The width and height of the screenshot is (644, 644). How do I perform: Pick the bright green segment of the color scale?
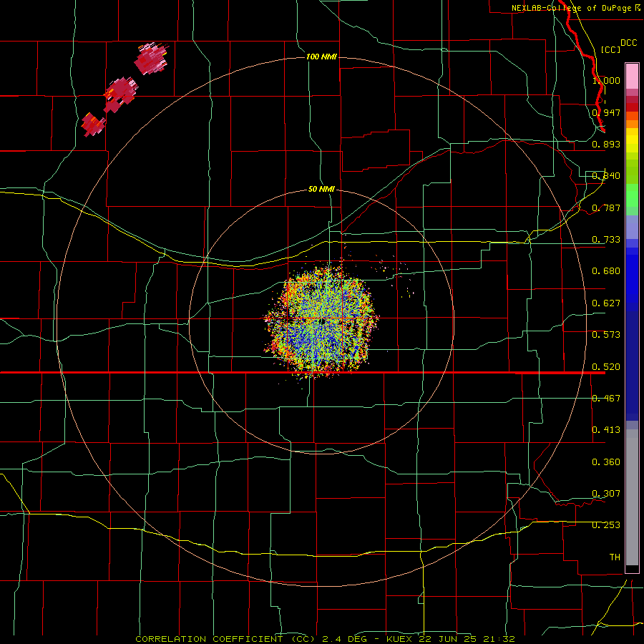[x=632, y=195]
